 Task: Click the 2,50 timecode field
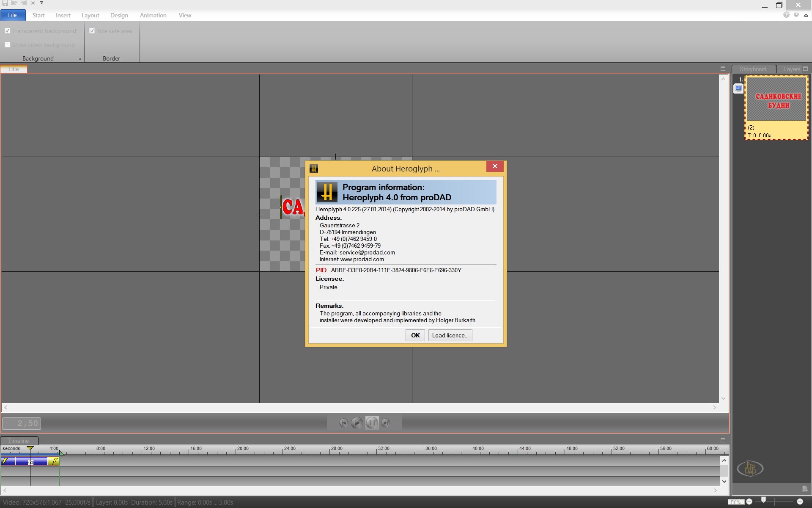[22, 423]
